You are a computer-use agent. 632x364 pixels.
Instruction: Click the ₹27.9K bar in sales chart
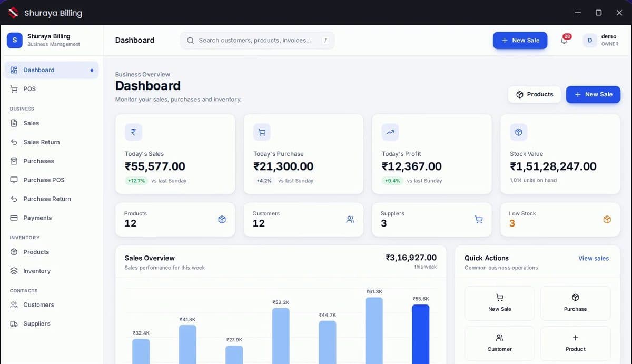click(234, 355)
